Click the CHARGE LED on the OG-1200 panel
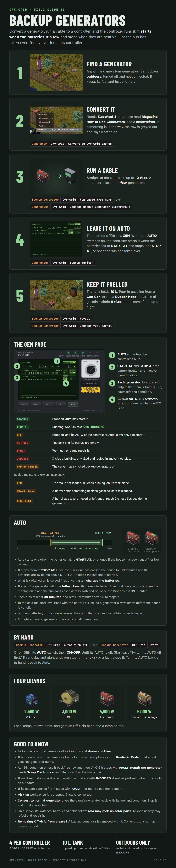The width and height of the screenshot is (176, 868). [75, 353]
